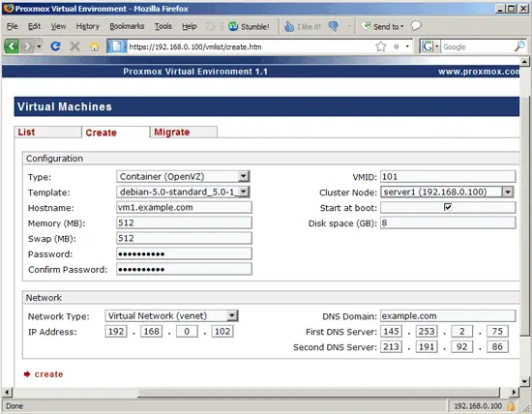
Task: Click the Send to toolbar button
Action: 382,26
